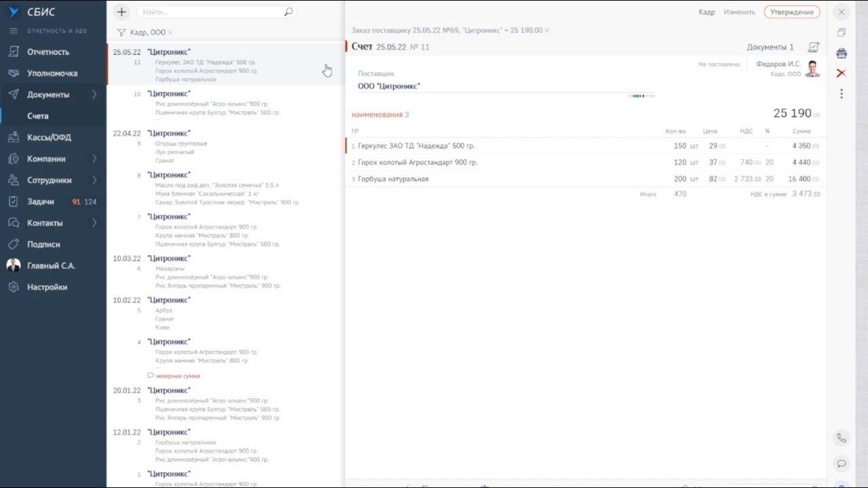Open supplier ООО "Цитроникс" link
Image resolution: width=868 pixels, height=488 pixels.
(x=389, y=86)
